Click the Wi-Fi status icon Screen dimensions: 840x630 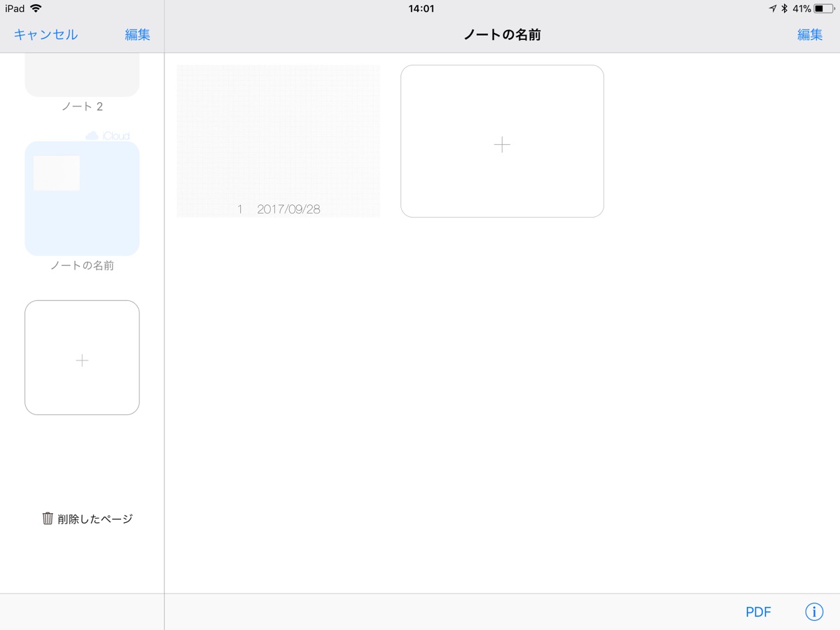coord(36,8)
